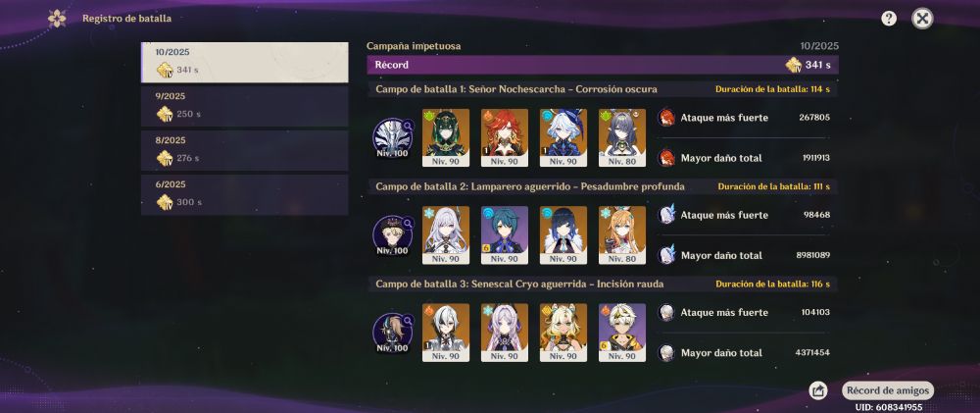The width and height of the screenshot is (980, 413).
Task: Click the flower emblem beside Registro de batalla
Action: 57,18
